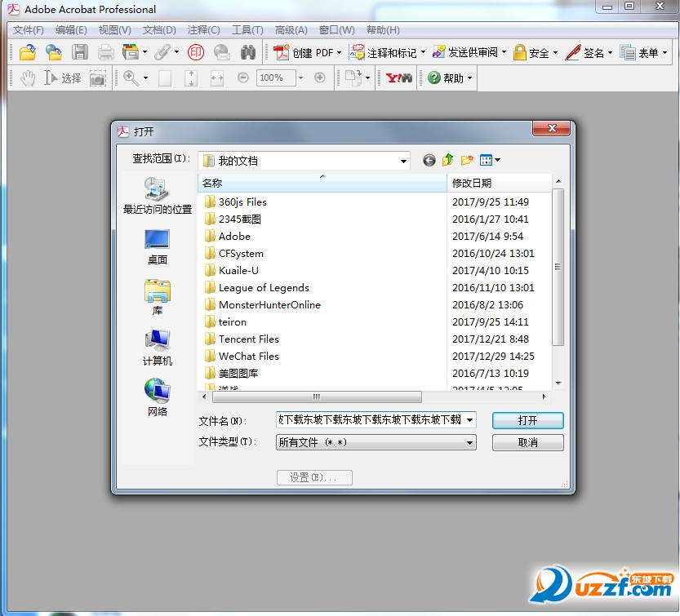Screen dimensions: 680x616
Task: Open the 视图(V) menu
Action: (x=114, y=30)
